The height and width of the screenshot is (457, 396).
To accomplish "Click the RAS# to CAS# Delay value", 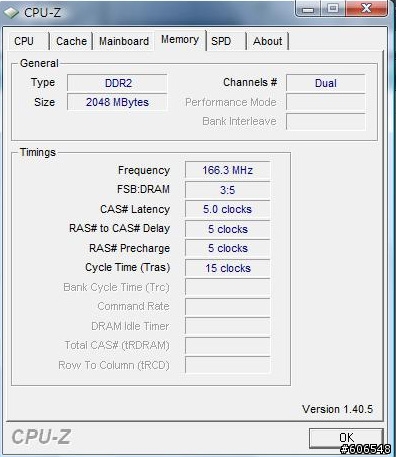I will [x=228, y=229].
